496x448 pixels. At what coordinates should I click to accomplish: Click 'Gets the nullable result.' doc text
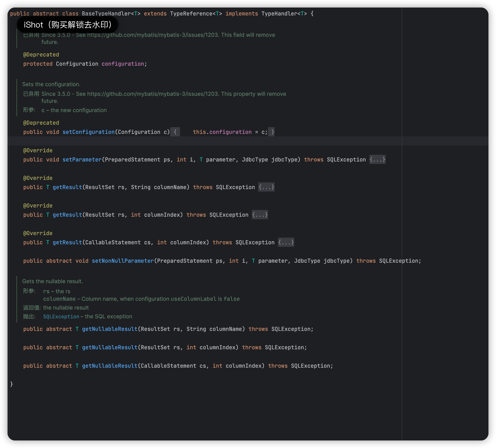pyautogui.click(x=52, y=281)
